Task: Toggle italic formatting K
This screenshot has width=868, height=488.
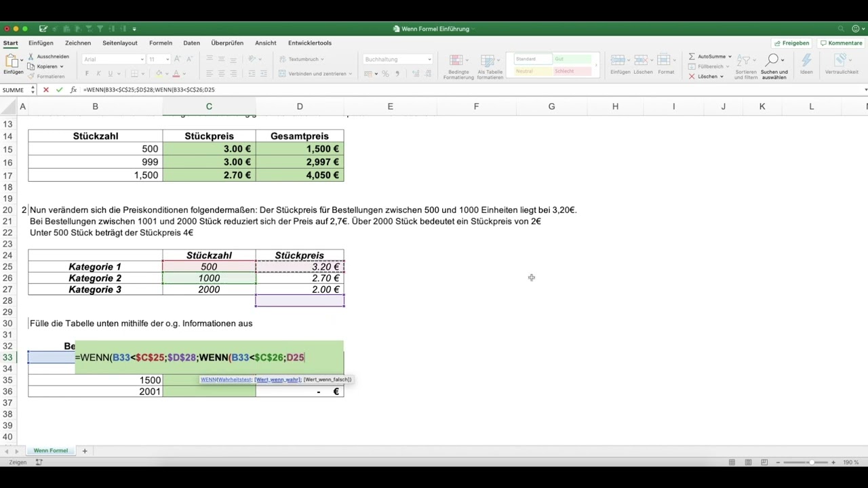Action: [x=99, y=73]
